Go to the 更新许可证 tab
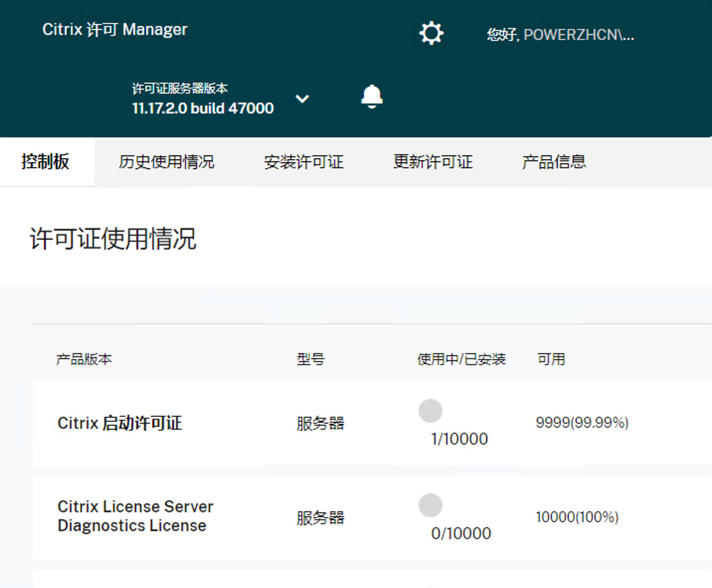Image resolution: width=712 pixels, height=588 pixels. [x=433, y=162]
